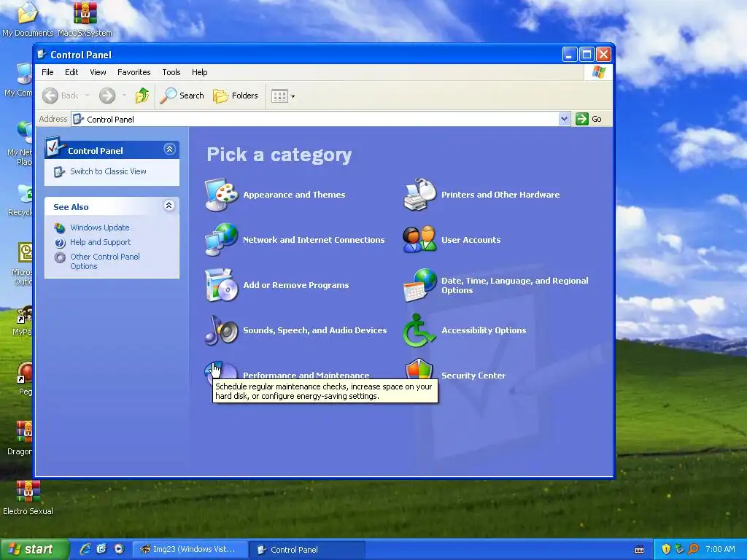Open the Edit menu
Viewport: 747px width, 560px height.
[x=71, y=72]
